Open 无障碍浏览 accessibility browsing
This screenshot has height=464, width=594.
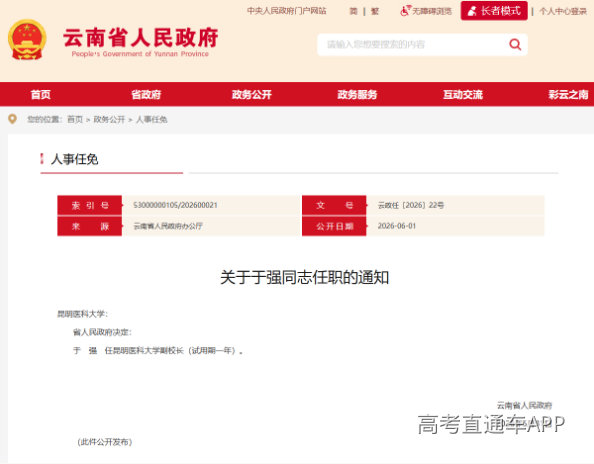[x=432, y=11]
